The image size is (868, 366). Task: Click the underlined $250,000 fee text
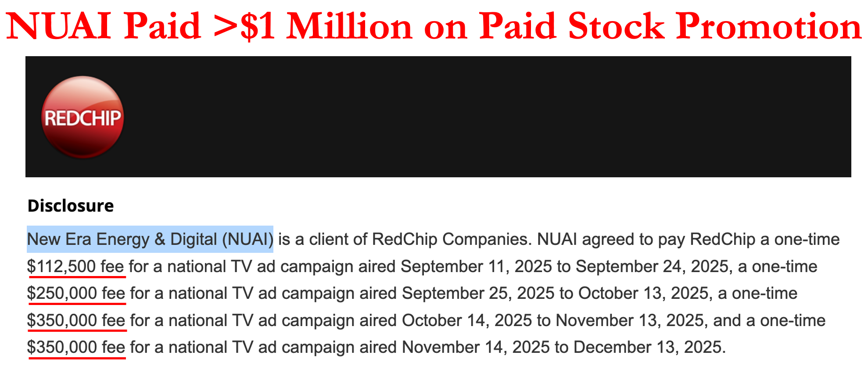coord(76,293)
